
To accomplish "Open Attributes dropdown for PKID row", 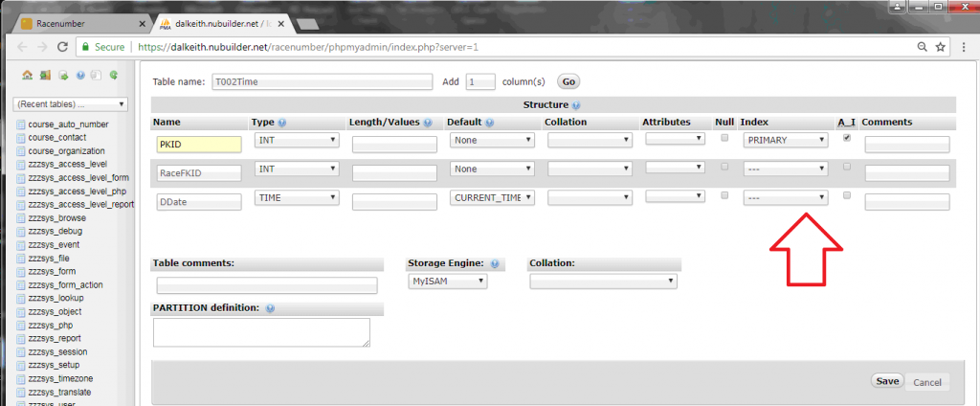I will point(676,139).
